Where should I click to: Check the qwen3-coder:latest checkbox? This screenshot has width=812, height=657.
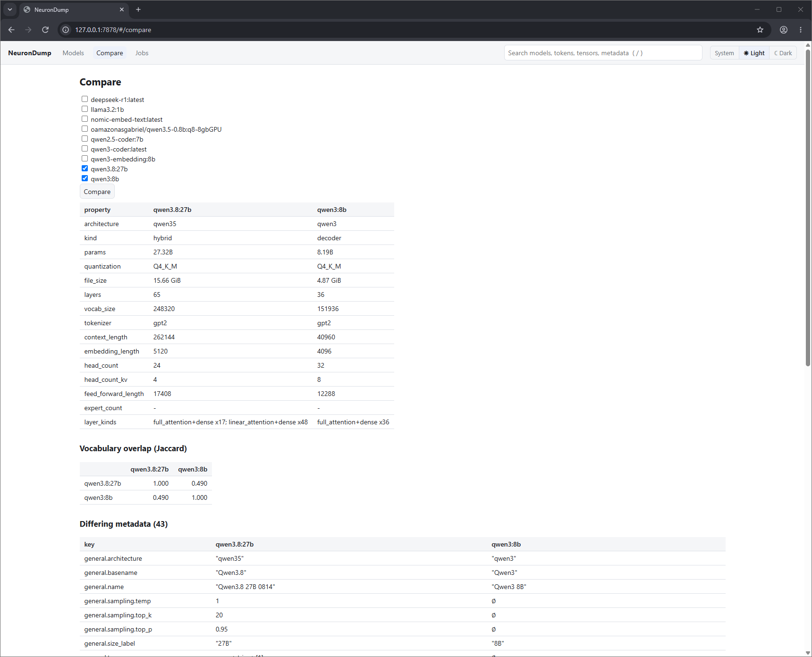(85, 149)
